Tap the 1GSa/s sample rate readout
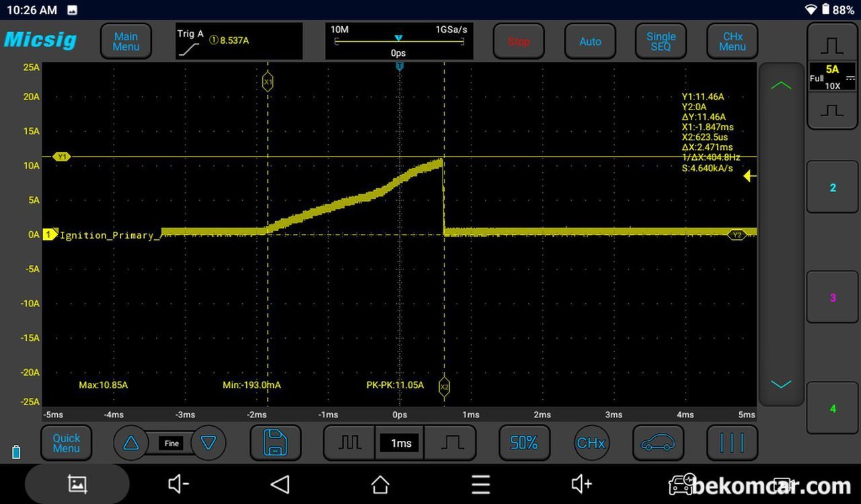Image resolution: width=861 pixels, height=504 pixels. (451, 30)
